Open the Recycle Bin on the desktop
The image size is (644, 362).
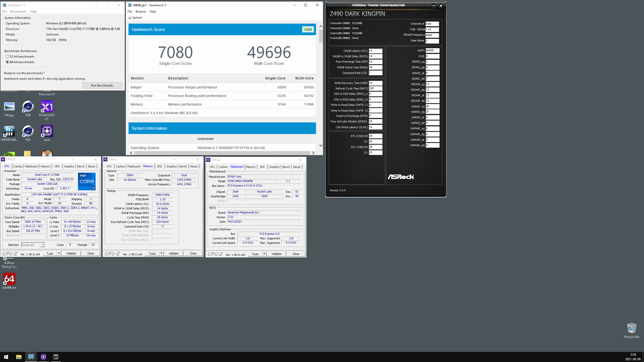click(x=632, y=330)
